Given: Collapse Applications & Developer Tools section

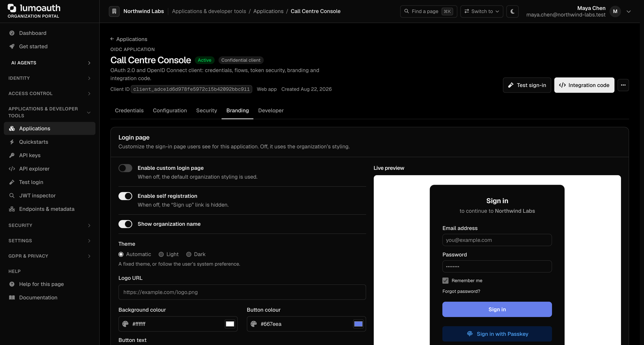Looking at the screenshot, I should (x=49, y=112).
